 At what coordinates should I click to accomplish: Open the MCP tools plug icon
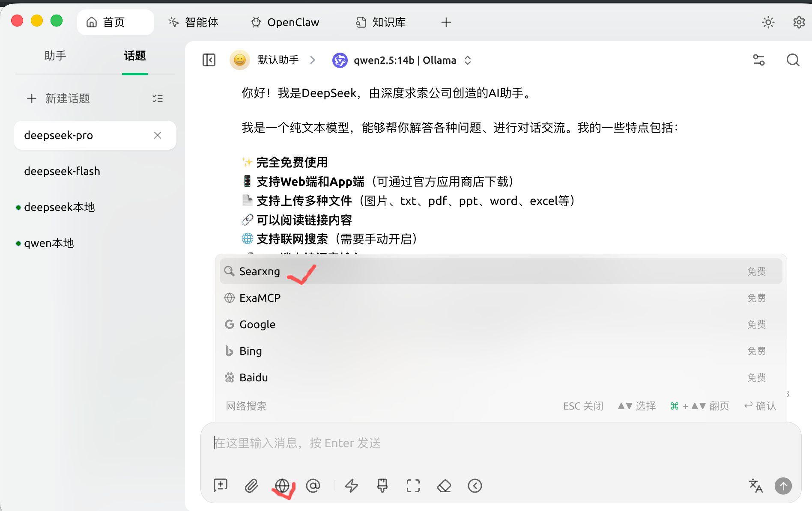point(382,486)
